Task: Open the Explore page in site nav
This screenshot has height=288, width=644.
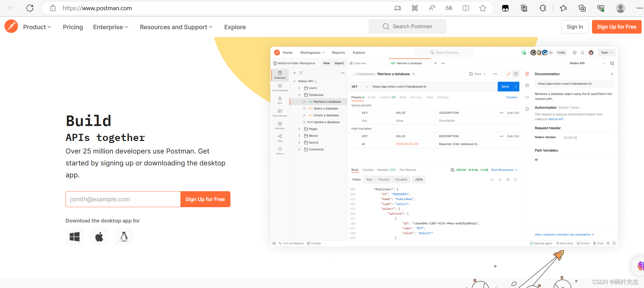Action: coord(235,27)
